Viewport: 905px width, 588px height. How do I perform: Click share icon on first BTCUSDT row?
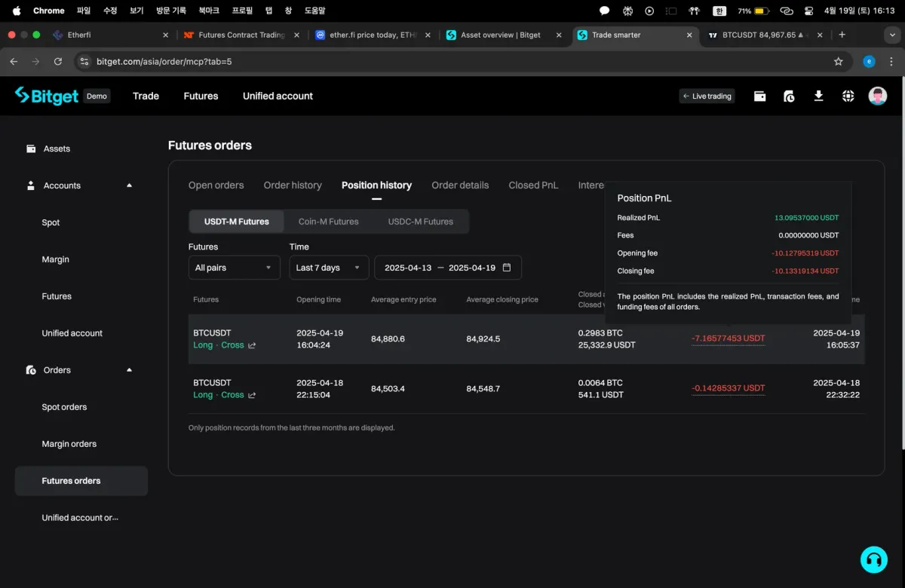[x=252, y=345]
